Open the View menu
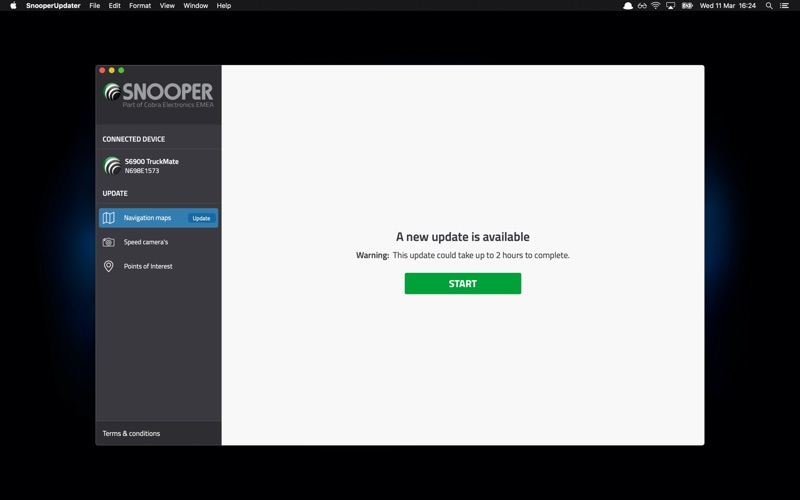800x500 pixels. [x=167, y=6]
